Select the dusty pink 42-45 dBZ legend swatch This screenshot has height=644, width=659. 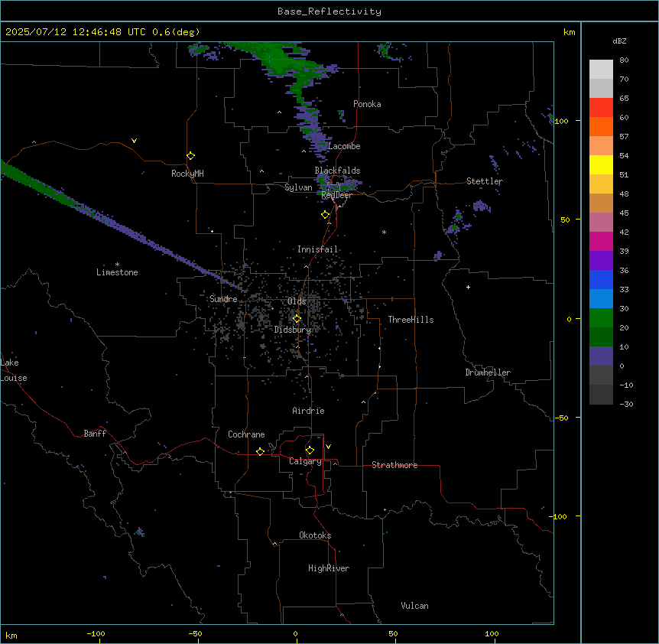[601, 223]
